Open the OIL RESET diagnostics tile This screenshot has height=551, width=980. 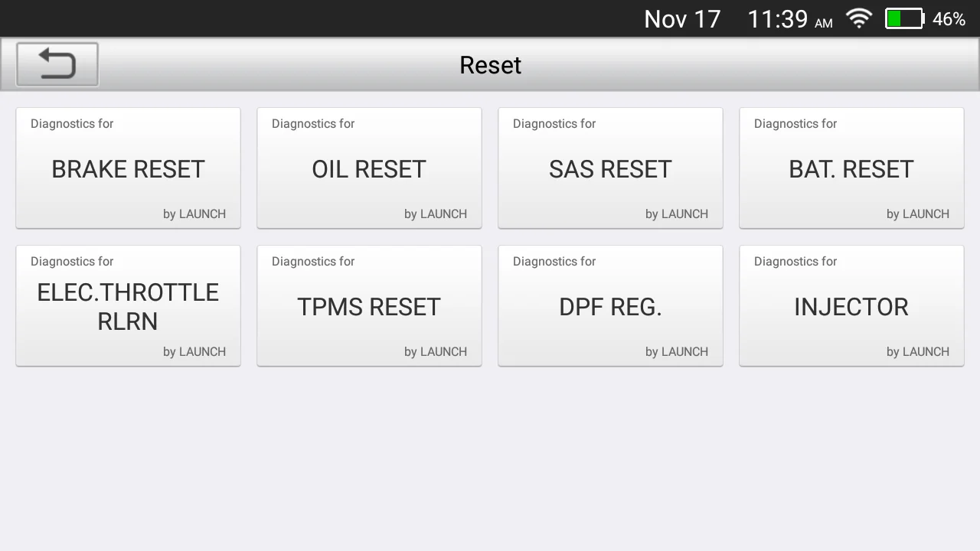(x=369, y=168)
